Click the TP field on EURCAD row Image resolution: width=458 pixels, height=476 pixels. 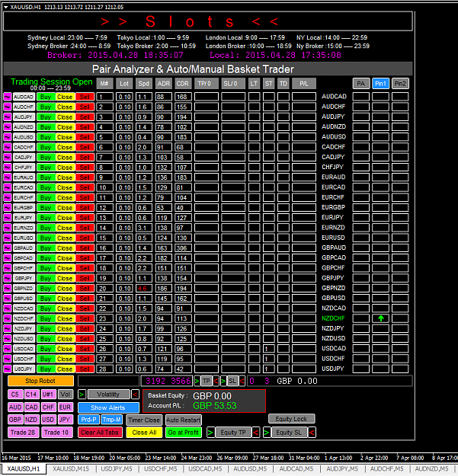pyautogui.click(x=207, y=187)
